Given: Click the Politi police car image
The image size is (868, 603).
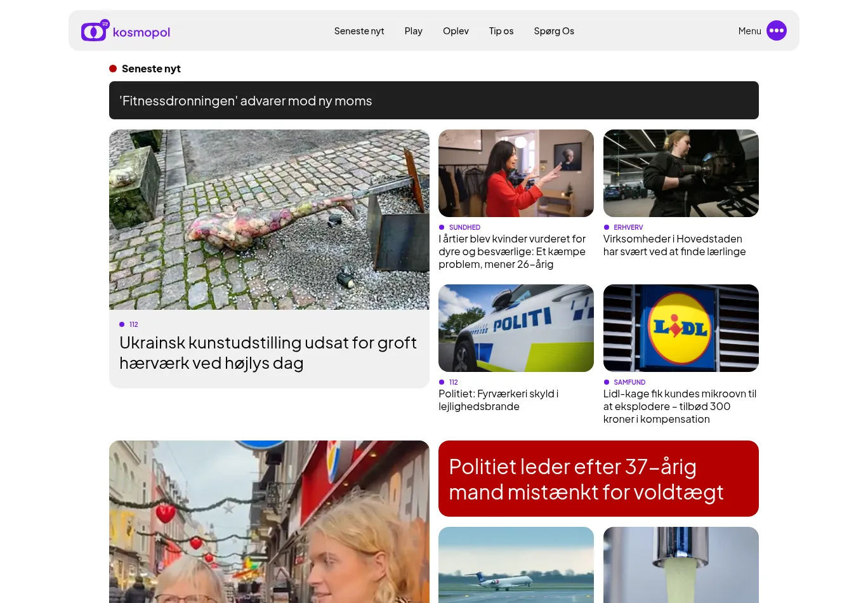Looking at the screenshot, I should 516,328.
